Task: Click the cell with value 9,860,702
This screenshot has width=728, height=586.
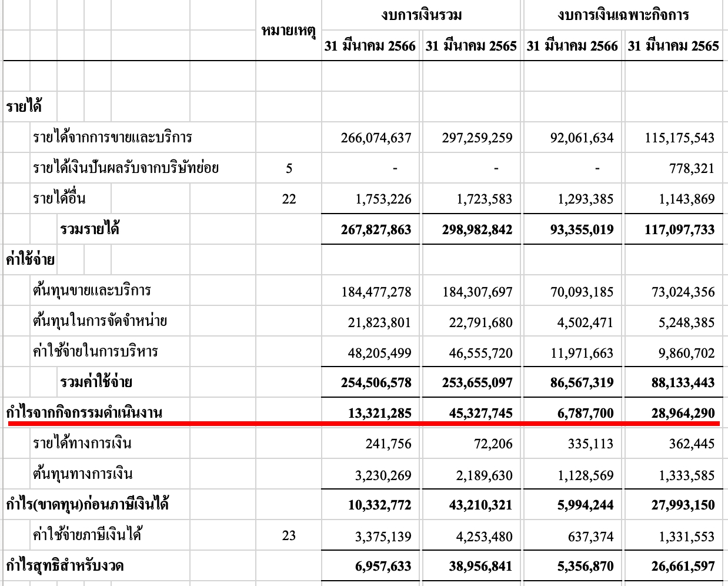Action: (x=687, y=352)
